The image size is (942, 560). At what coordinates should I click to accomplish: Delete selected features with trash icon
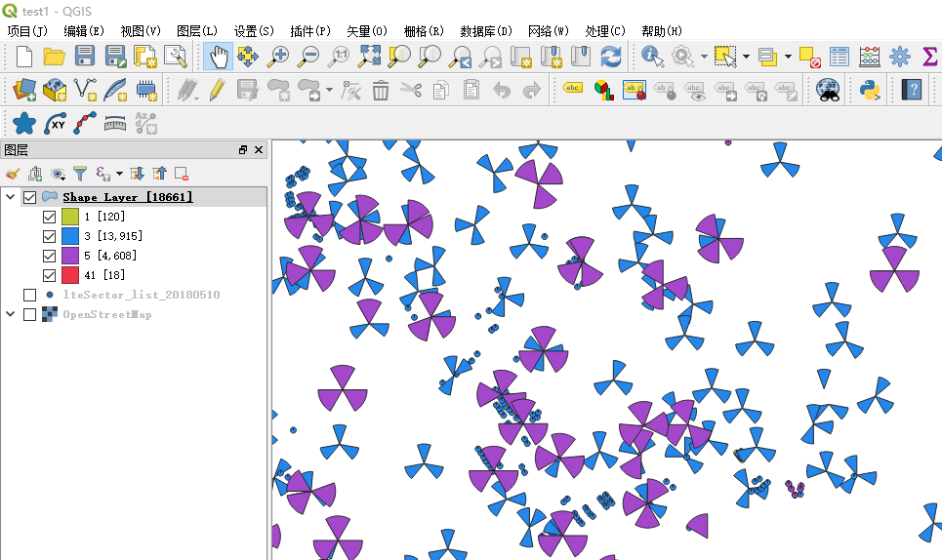[381, 90]
